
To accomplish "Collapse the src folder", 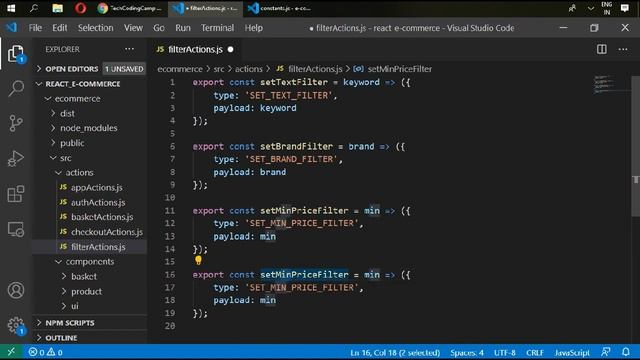I will [x=90, y=158].
